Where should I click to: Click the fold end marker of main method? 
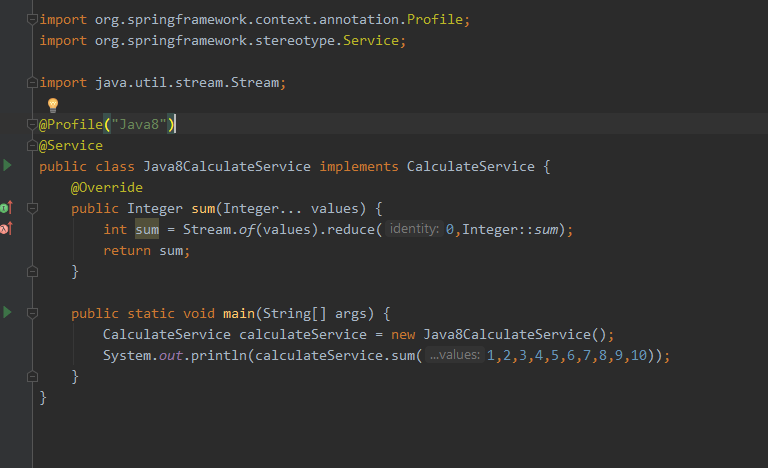coord(32,376)
